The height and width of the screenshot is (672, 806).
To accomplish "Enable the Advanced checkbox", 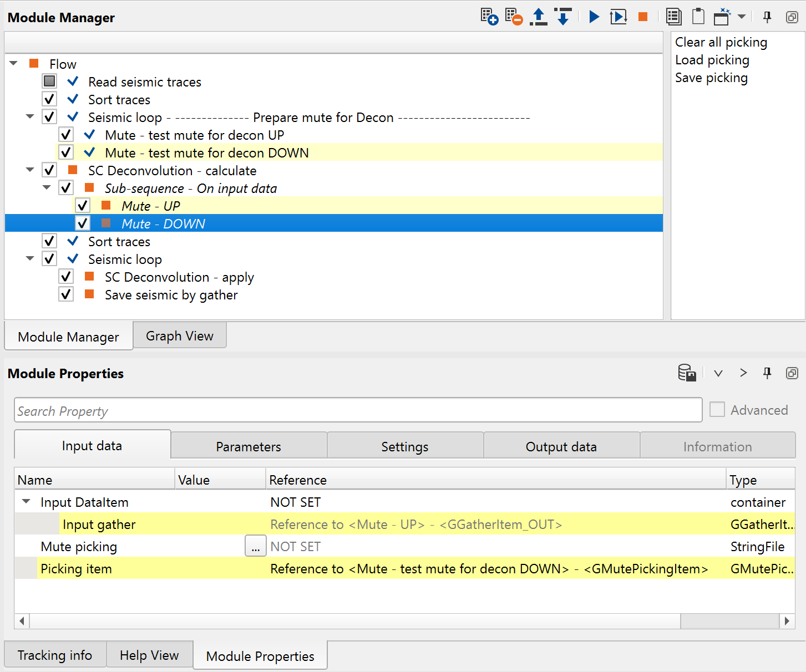I will [717, 410].
